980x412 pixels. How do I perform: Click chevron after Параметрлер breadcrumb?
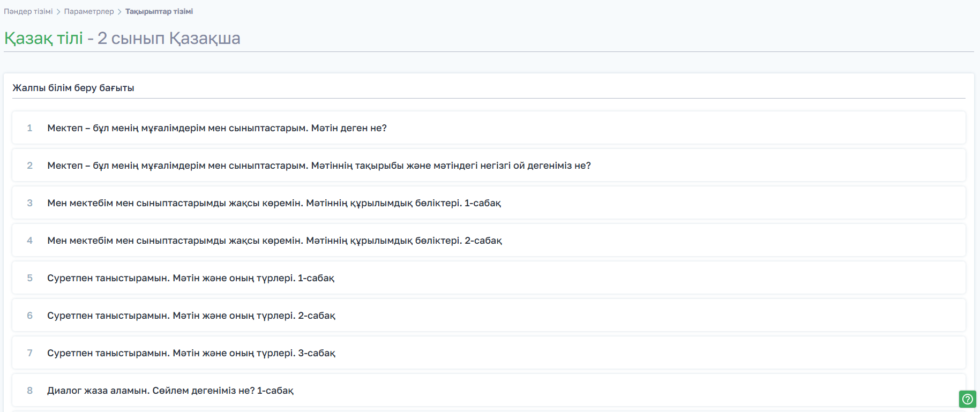119,12
